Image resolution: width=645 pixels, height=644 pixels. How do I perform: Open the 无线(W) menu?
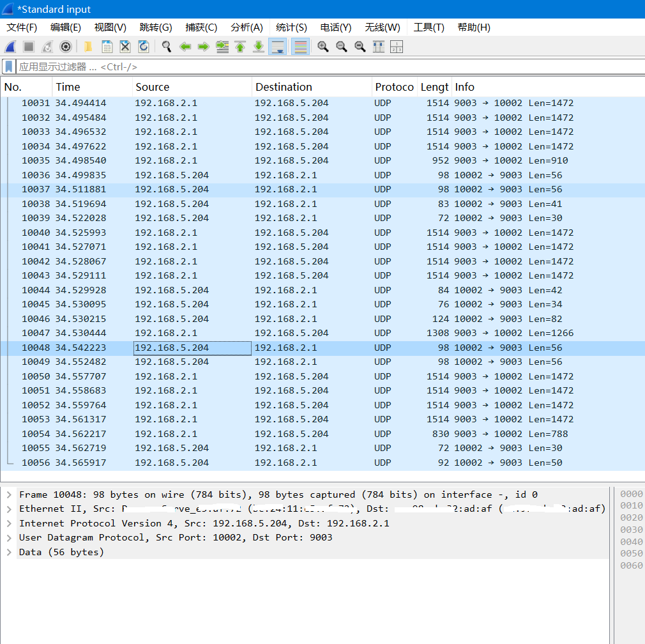382,27
